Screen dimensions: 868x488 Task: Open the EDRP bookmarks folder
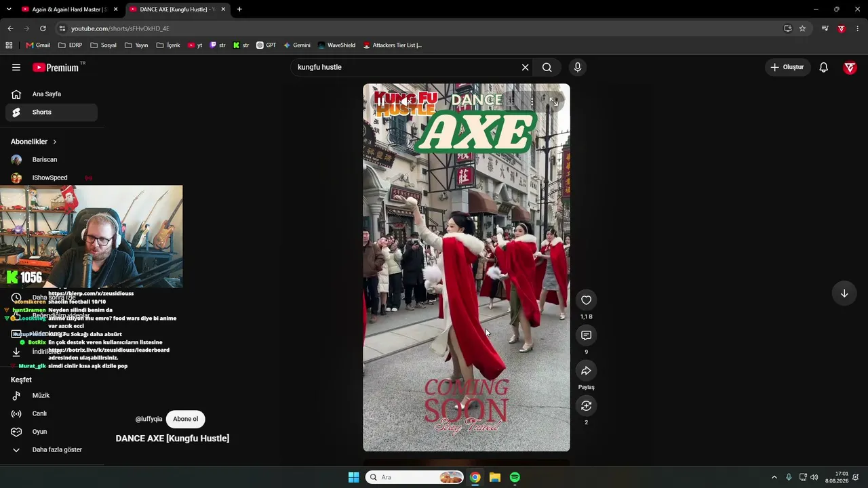71,45
